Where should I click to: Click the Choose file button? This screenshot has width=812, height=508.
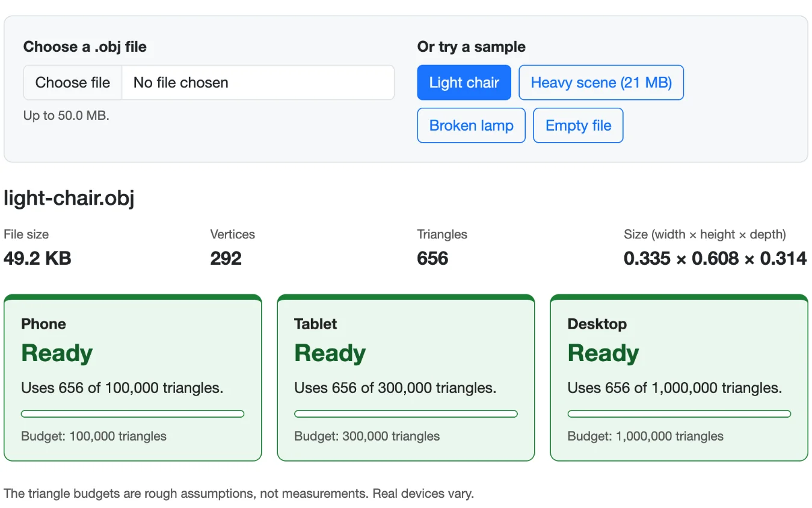(73, 82)
